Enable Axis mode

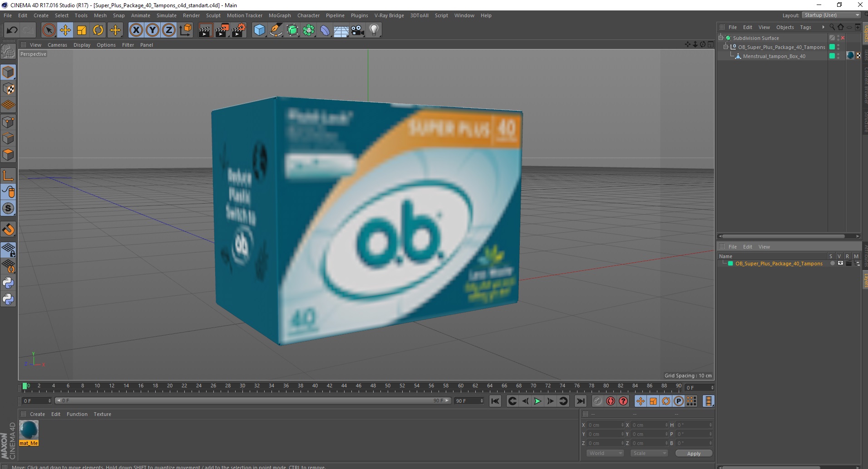click(8, 176)
